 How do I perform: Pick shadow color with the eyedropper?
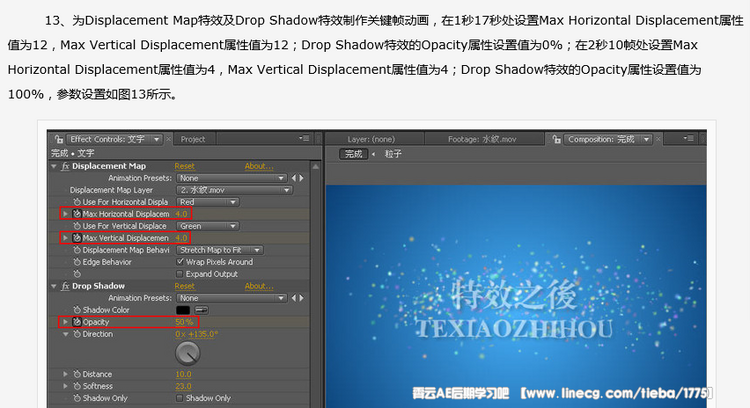tap(201, 310)
